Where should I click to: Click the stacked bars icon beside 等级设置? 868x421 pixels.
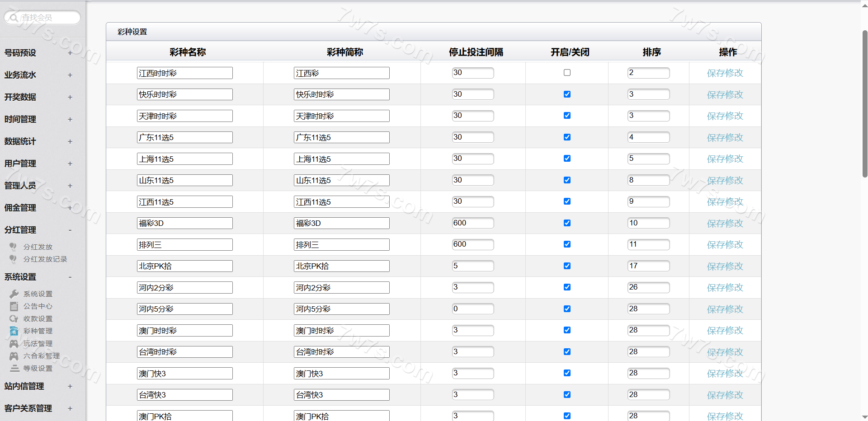(x=14, y=369)
